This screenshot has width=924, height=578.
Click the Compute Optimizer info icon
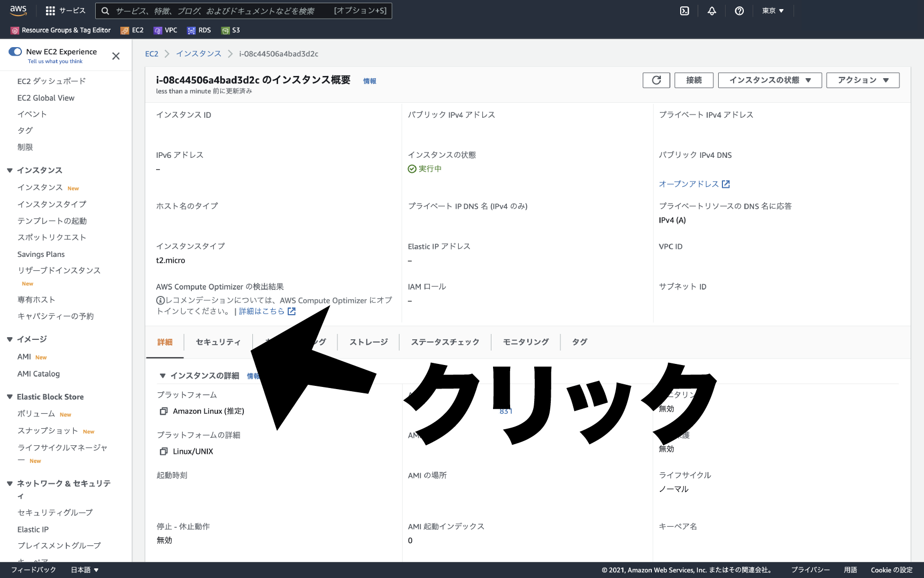(x=160, y=301)
